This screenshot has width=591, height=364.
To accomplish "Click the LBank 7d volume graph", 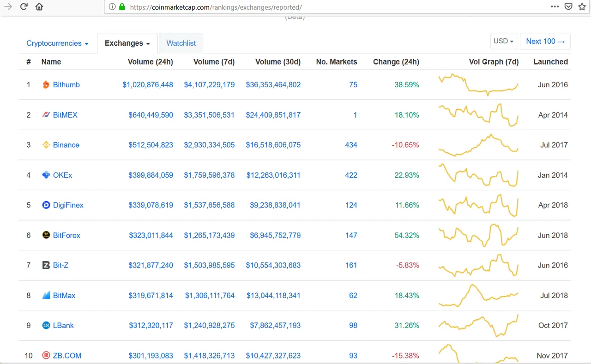I will tap(478, 325).
